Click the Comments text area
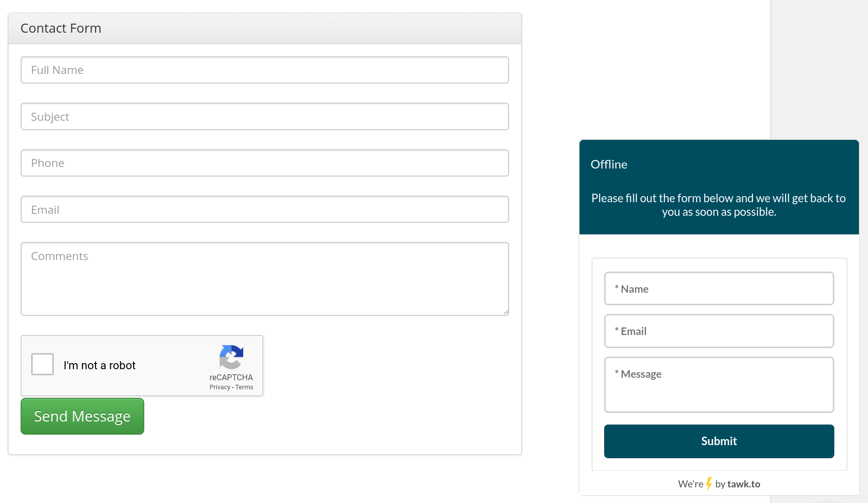Screen dimensions: 868x503 265,279
